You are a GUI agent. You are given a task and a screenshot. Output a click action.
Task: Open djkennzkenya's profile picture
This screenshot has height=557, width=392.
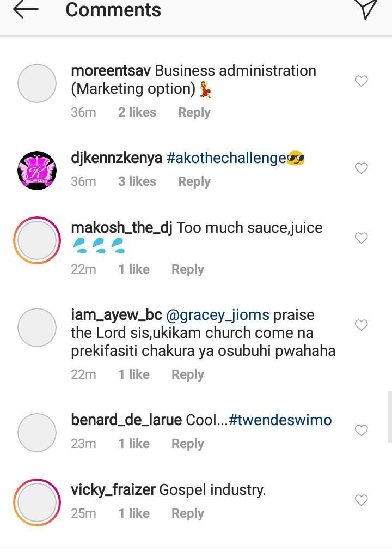[36, 170]
